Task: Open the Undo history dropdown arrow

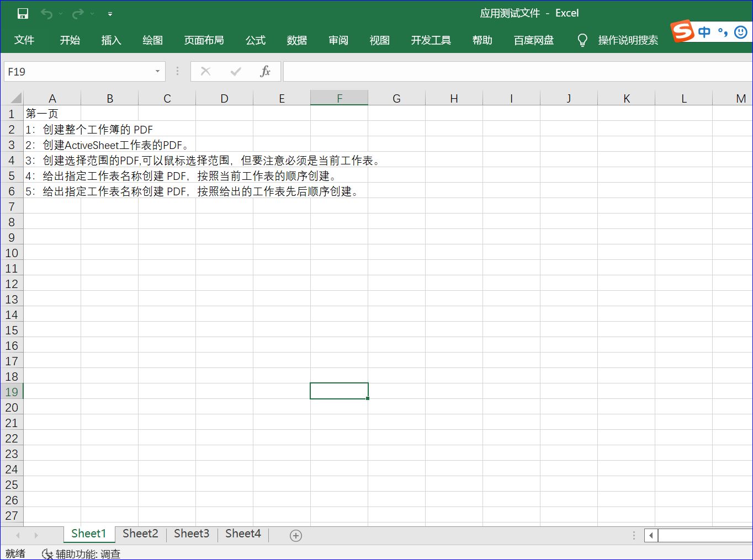Action: pos(60,14)
